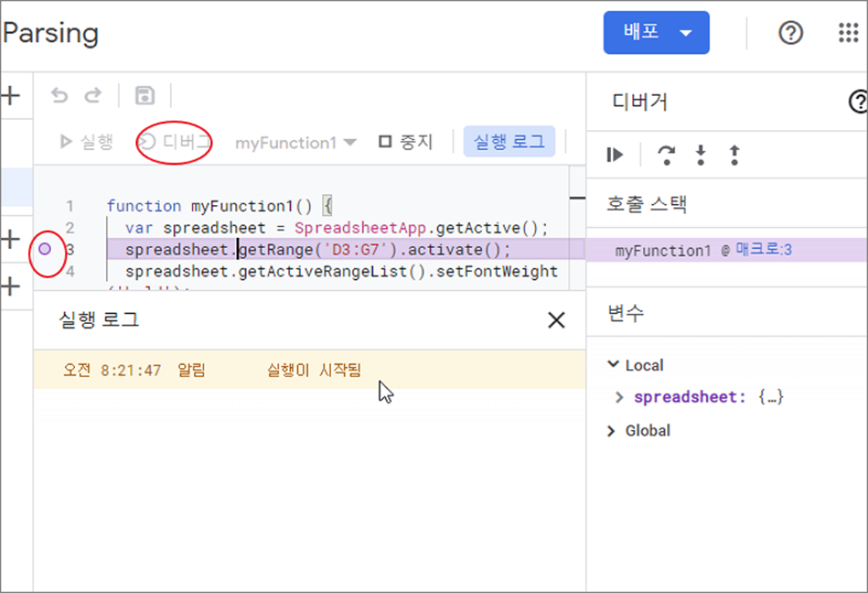Screen dimensions: 868x593
Task: Toggle the breakpoint on line 3
Action: tap(45, 249)
